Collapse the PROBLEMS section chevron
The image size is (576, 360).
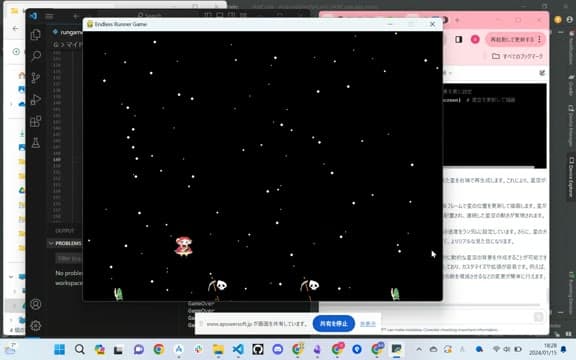tap(51, 243)
